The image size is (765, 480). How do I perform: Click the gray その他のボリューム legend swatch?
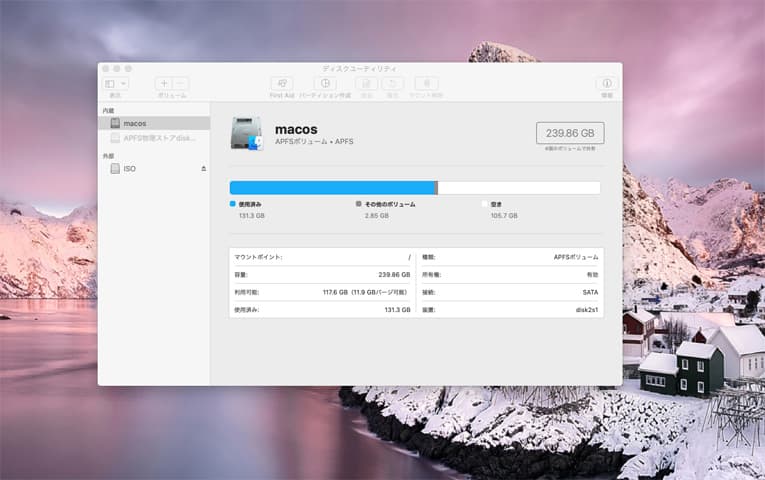(359, 203)
